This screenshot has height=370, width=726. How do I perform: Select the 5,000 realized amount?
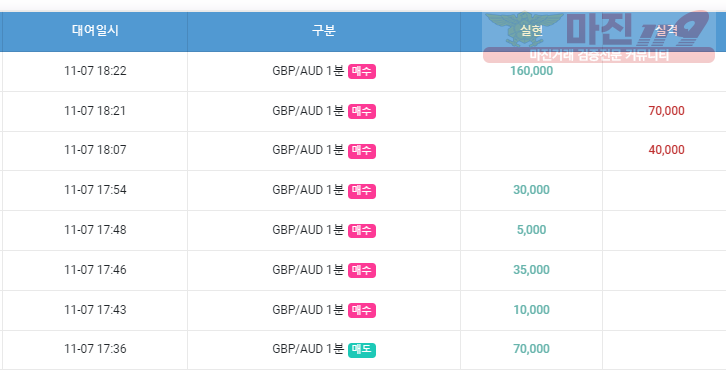[x=532, y=230]
